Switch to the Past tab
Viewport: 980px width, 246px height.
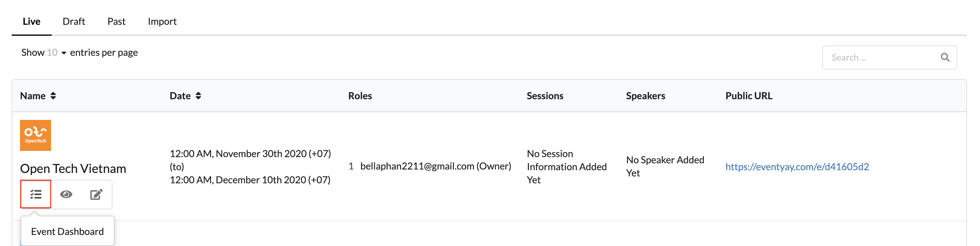tap(117, 21)
